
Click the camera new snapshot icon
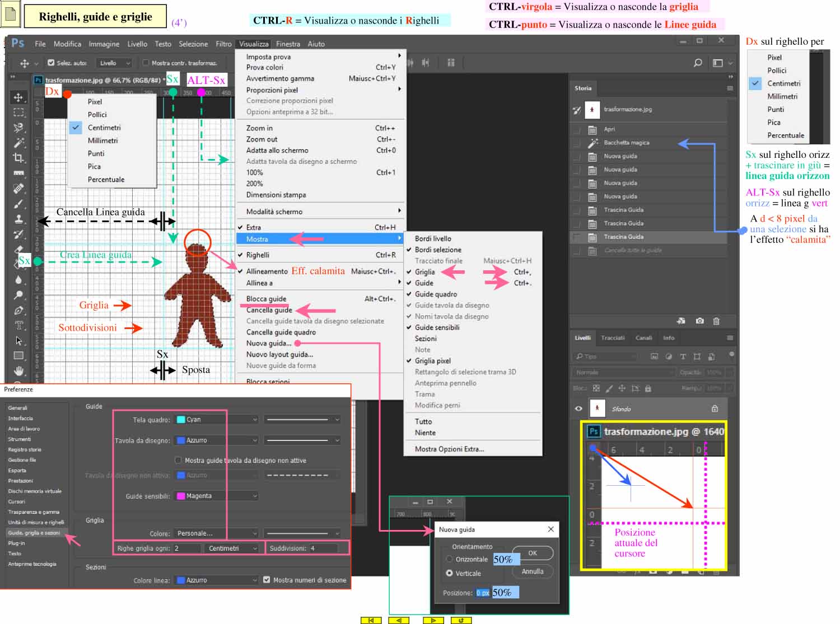click(699, 321)
